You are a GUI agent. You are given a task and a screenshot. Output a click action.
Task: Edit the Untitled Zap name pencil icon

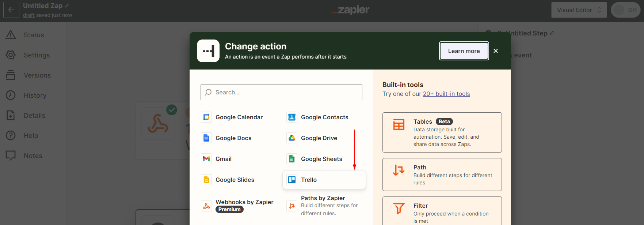[x=67, y=6]
